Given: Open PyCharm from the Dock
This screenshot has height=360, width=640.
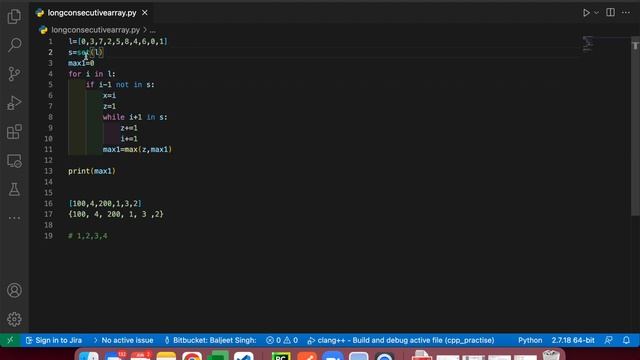Looking at the screenshot, I should click(x=281, y=356).
